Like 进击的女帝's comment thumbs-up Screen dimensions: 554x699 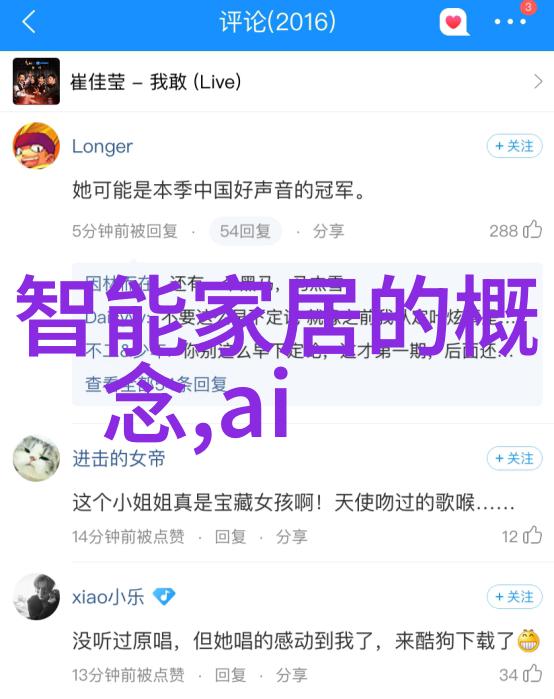533,535
